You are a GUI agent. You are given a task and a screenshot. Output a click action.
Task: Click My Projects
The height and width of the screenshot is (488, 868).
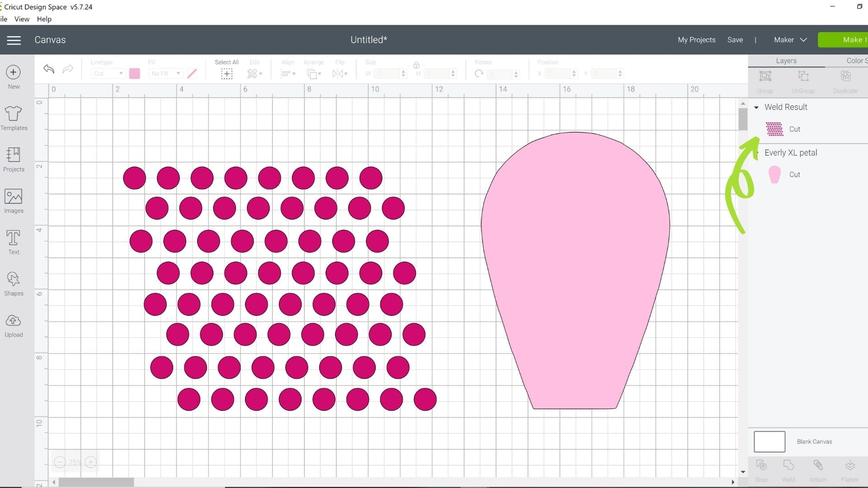pyautogui.click(x=696, y=40)
